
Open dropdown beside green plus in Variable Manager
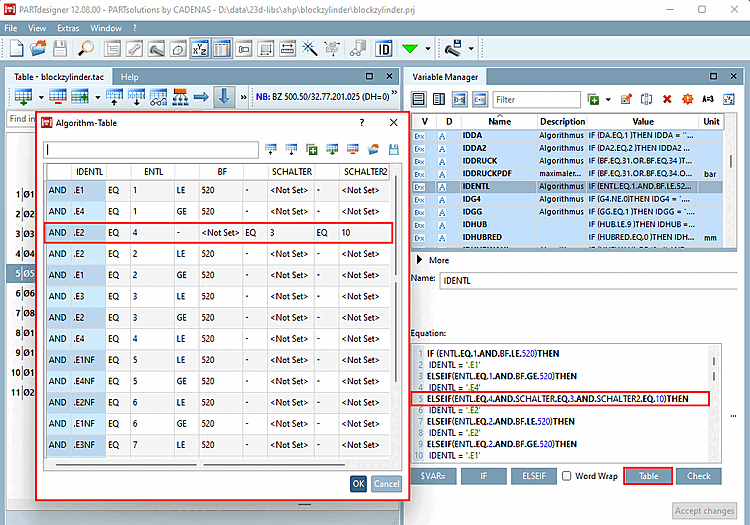coord(607,99)
